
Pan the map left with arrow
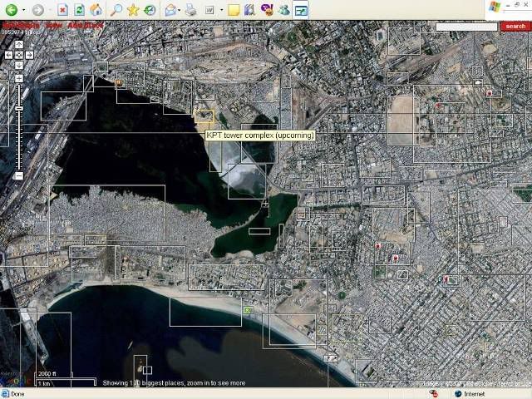(x=9, y=54)
